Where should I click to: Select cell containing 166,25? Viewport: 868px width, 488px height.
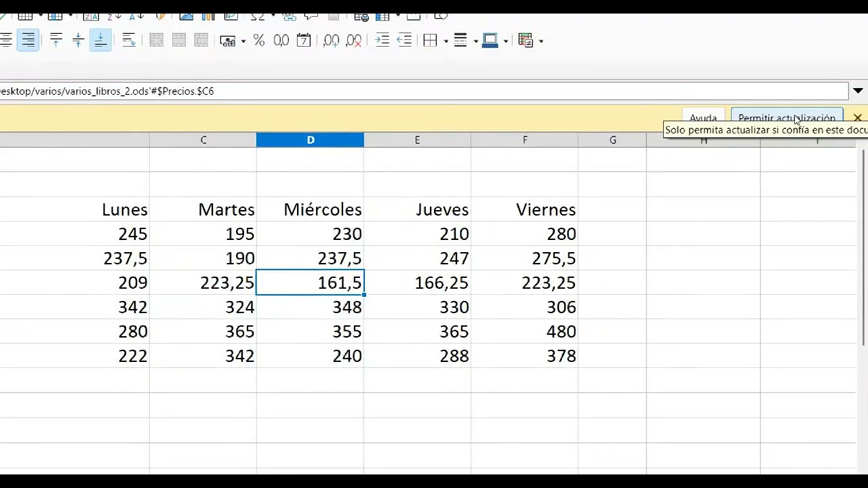[x=417, y=283]
